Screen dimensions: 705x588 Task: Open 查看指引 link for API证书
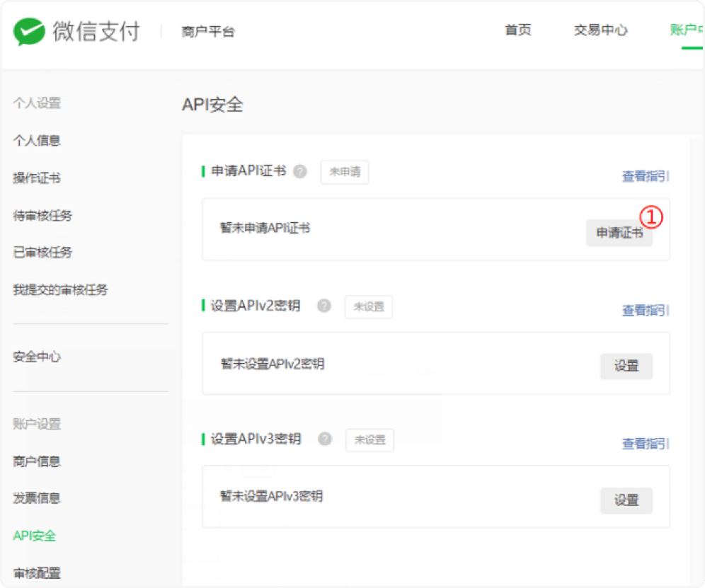click(645, 176)
